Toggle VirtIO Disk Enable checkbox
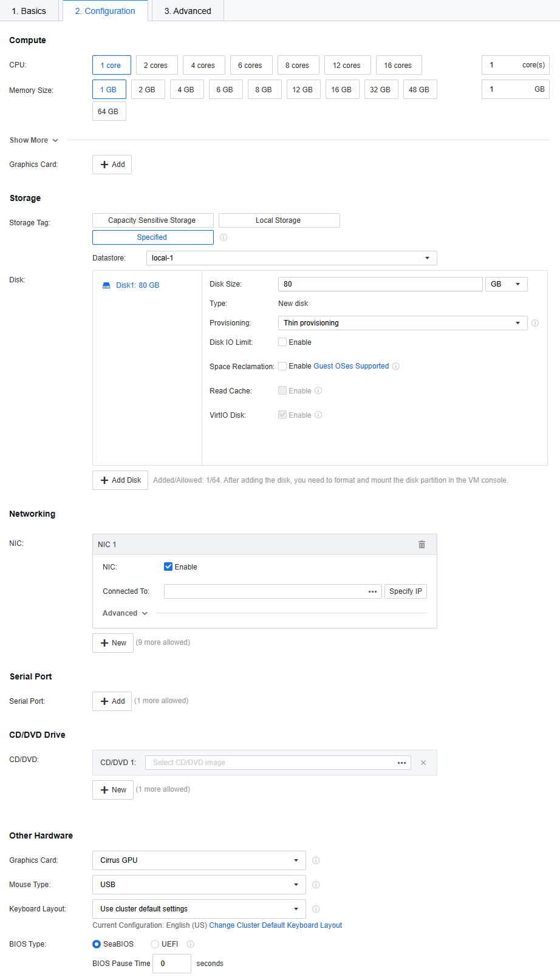 point(282,415)
